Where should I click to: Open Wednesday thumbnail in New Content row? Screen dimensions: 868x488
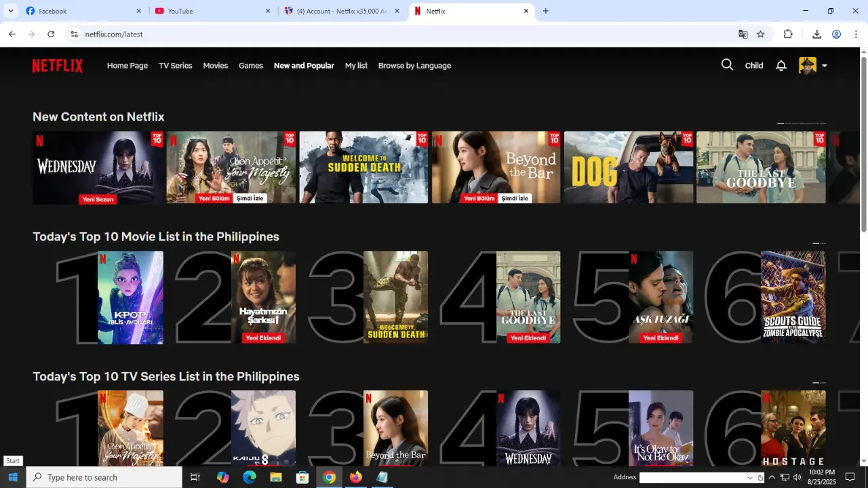98,167
